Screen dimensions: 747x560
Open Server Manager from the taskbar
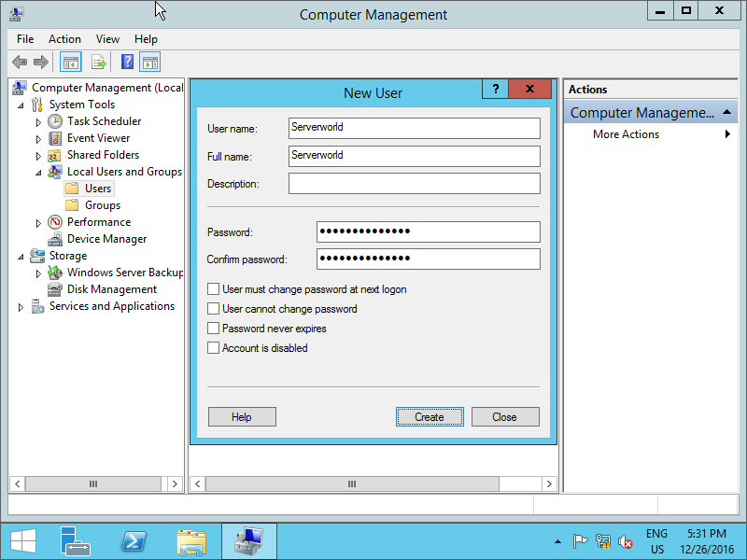(76, 541)
